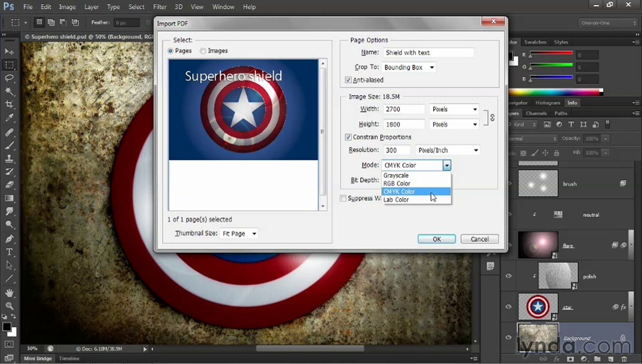Select the Clone Stamp tool
The height and width of the screenshot is (364, 642).
pos(9,159)
